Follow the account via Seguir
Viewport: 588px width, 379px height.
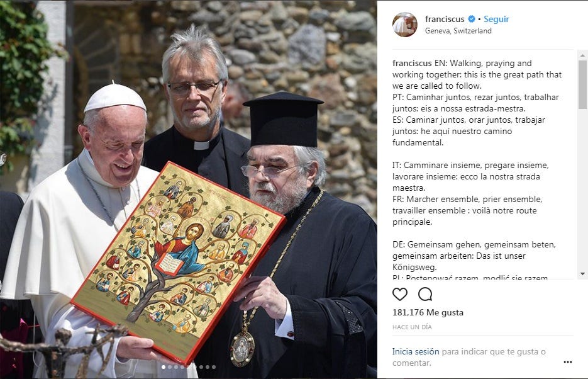[x=496, y=19]
